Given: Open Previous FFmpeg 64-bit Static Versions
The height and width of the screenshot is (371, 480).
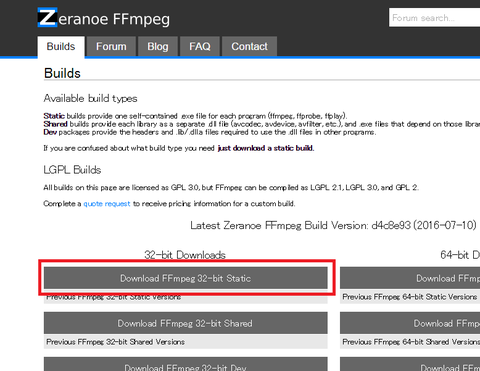Looking at the screenshot, I should pyautogui.click(x=410, y=297).
